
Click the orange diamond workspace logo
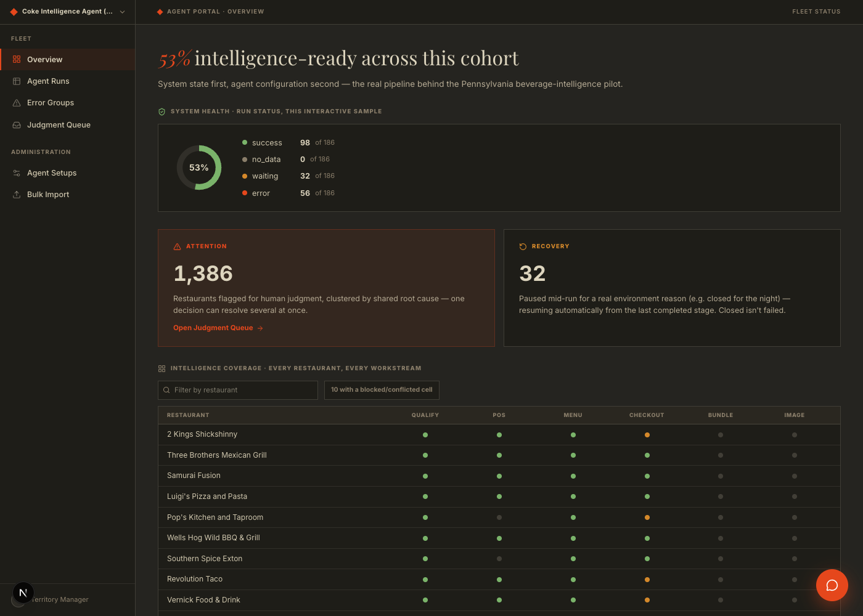coord(14,12)
